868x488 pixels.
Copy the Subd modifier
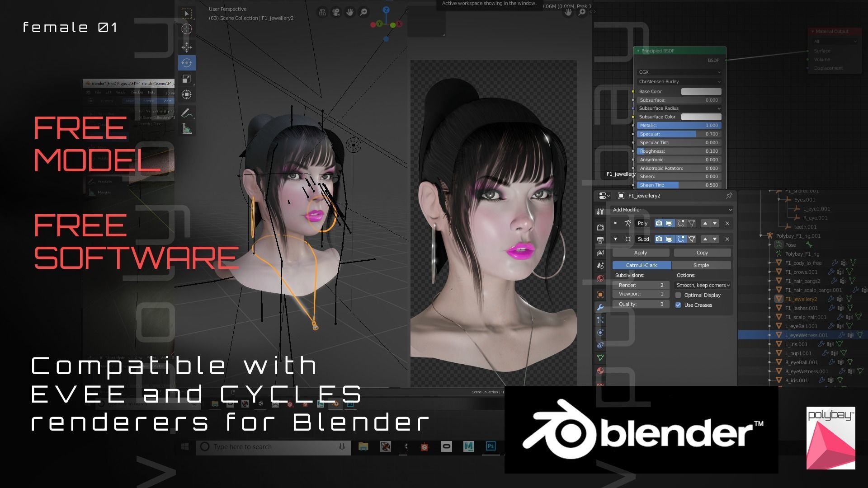pyautogui.click(x=702, y=253)
